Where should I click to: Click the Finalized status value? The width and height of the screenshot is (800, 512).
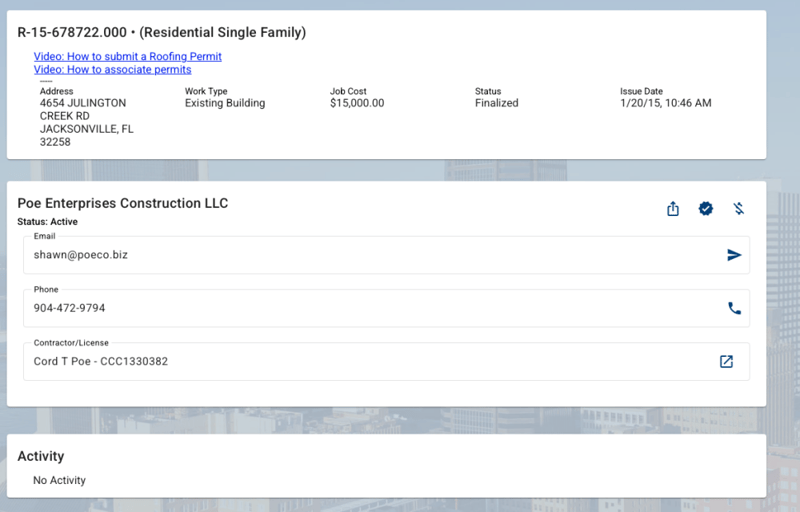tap(496, 103)
